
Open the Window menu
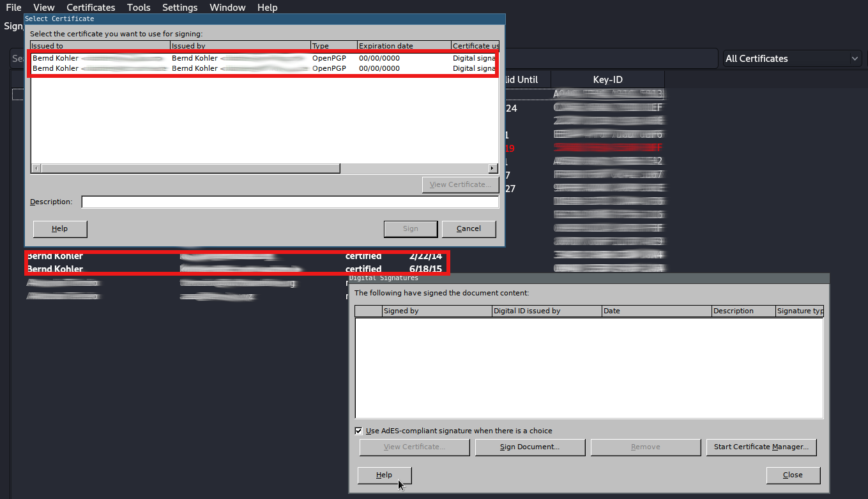click(x=227, y=8)
